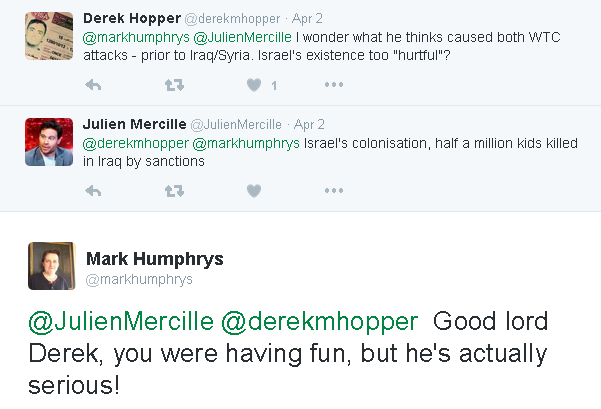
Task: Open more options on Derek Hopper's tweet
Action: 334,85
